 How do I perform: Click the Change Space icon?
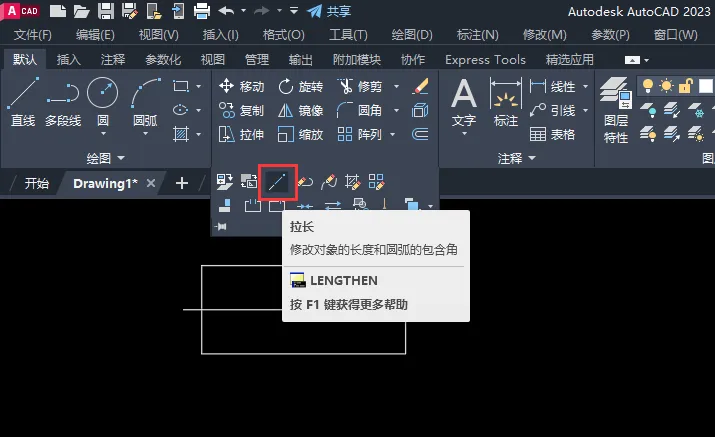click(249, 182)
